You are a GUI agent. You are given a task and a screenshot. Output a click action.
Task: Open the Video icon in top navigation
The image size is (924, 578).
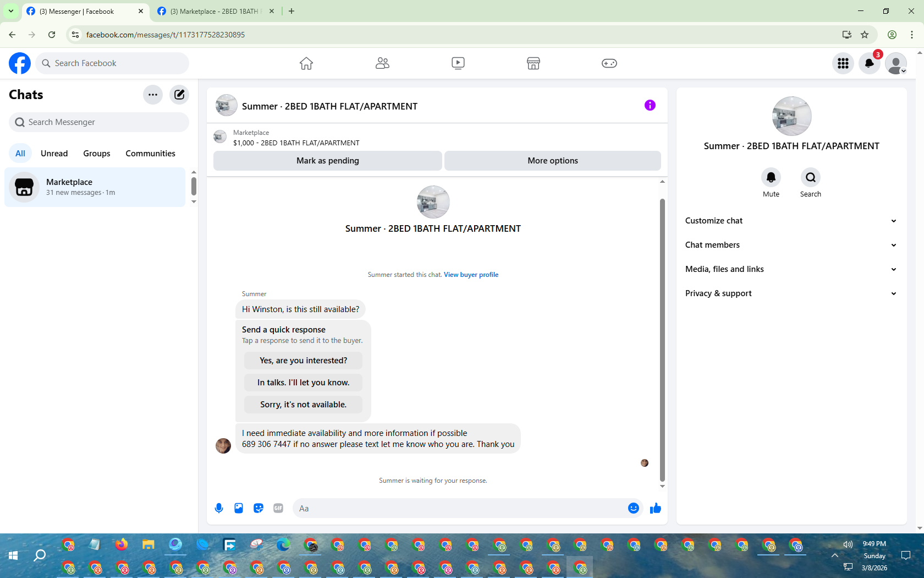coord(458,63)
